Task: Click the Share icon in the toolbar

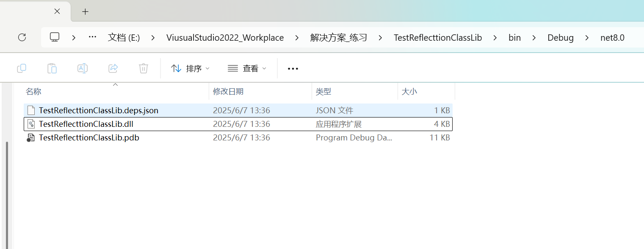Action: pyautogui.click(x=113, y=68)
